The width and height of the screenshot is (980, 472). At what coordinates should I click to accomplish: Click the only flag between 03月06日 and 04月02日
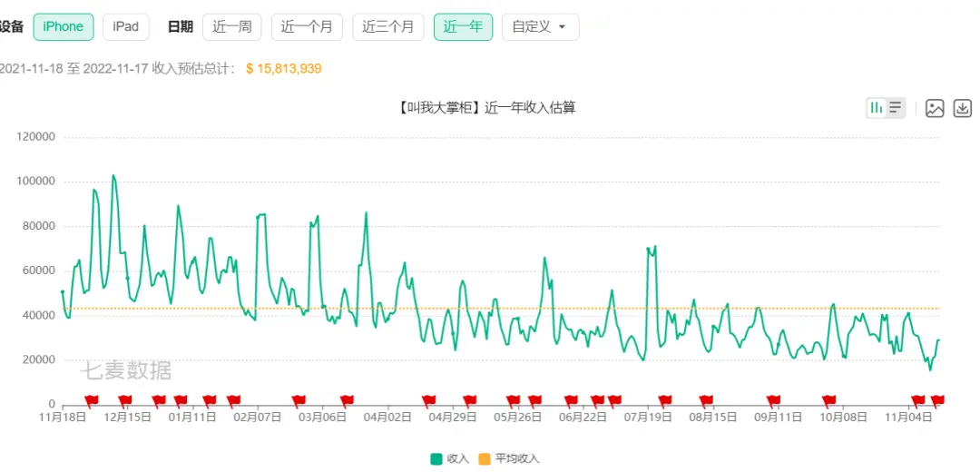coord(347,400)
